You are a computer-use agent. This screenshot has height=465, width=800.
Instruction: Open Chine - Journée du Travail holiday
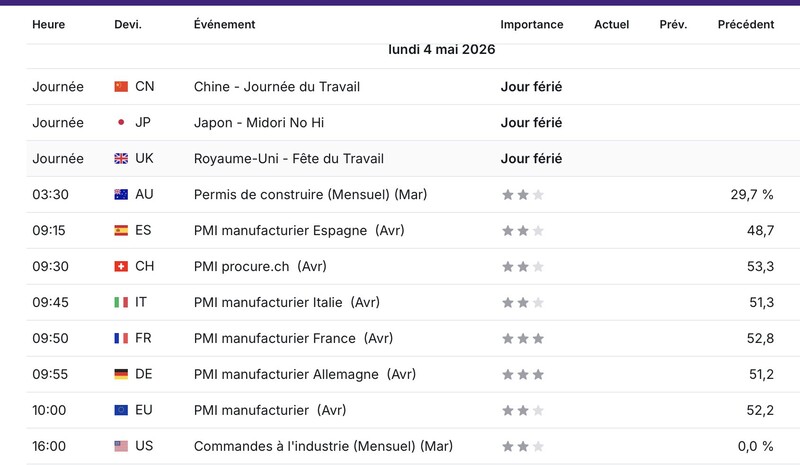coord(277,87)
